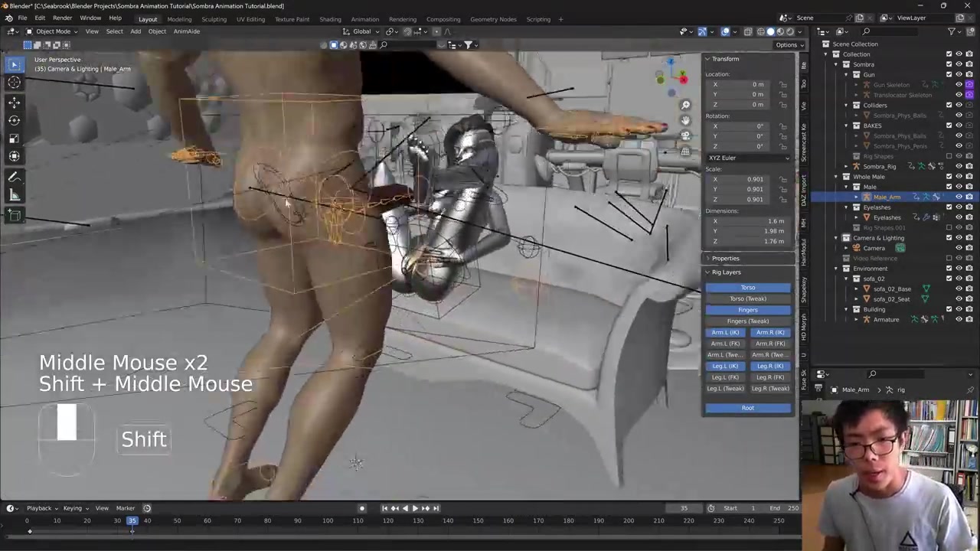Select the Measure tool in the toolbar
This screenshot has height=551, width=980.
(14, 196)
